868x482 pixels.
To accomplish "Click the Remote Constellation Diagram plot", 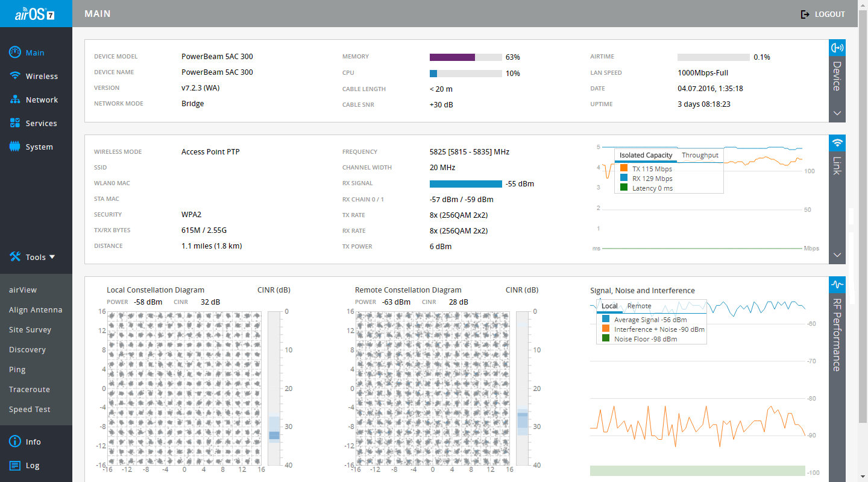I will click(x=433, y=388).
